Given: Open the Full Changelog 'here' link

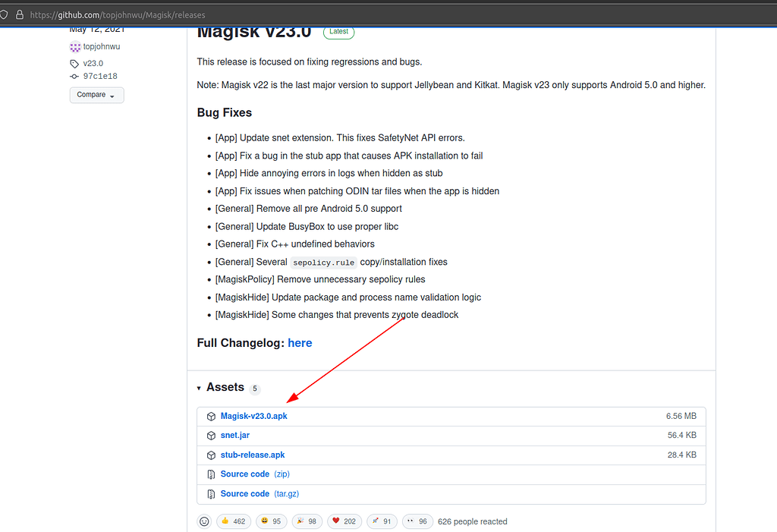Looking at the screenshot, I should [300, 343].
